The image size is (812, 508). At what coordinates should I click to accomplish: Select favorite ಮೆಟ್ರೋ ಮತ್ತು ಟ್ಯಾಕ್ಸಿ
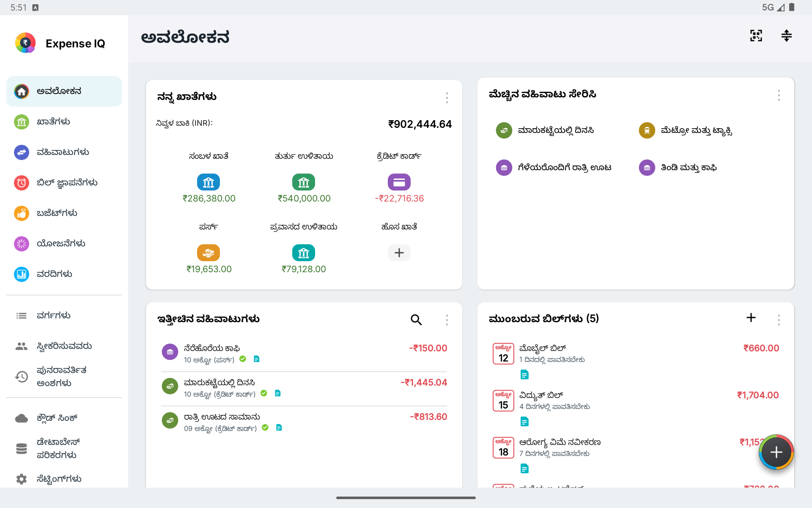coord(686,130)
